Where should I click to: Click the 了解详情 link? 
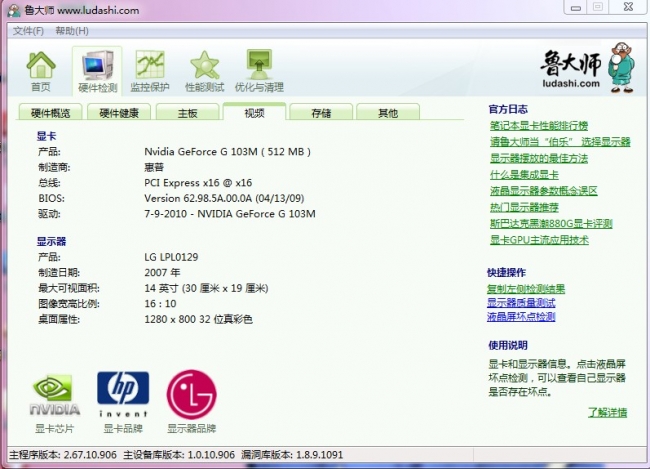pos(609,411)
